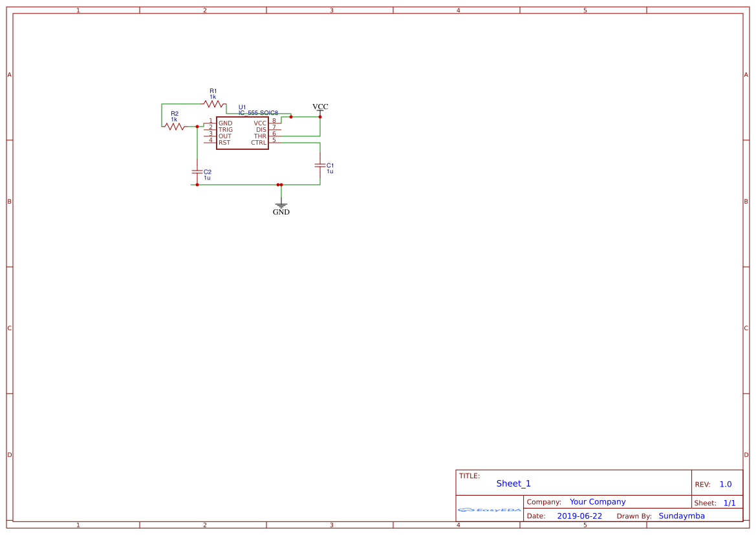Select the REV 1.0 value
This screenshot has height=535, width=756.
point(727,483)
